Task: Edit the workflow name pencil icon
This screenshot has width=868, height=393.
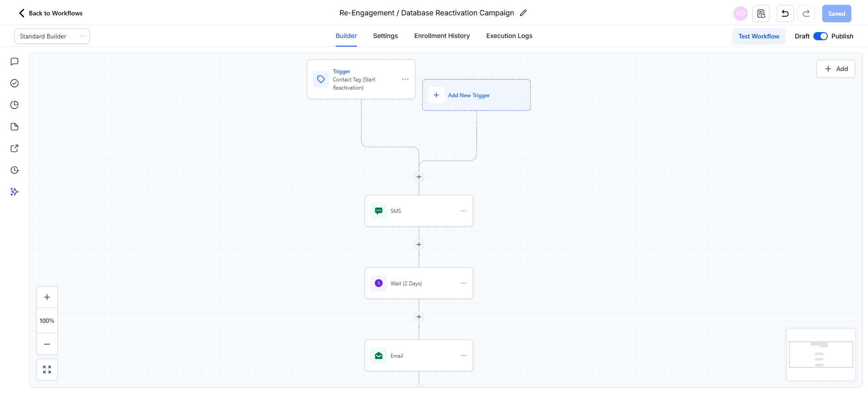Action: pos(523,13)
